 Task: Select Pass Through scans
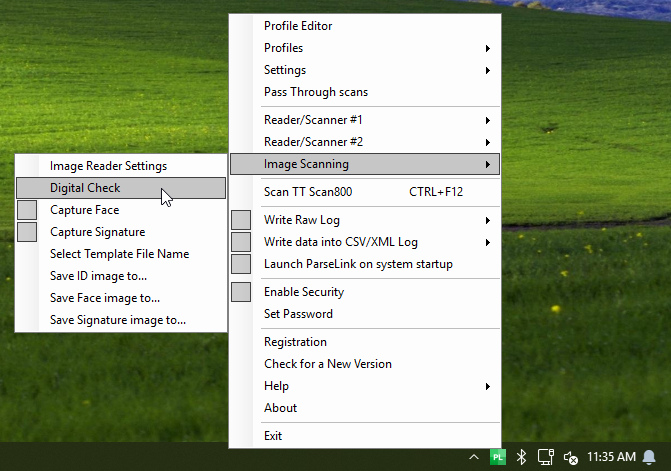coord(365,92)
